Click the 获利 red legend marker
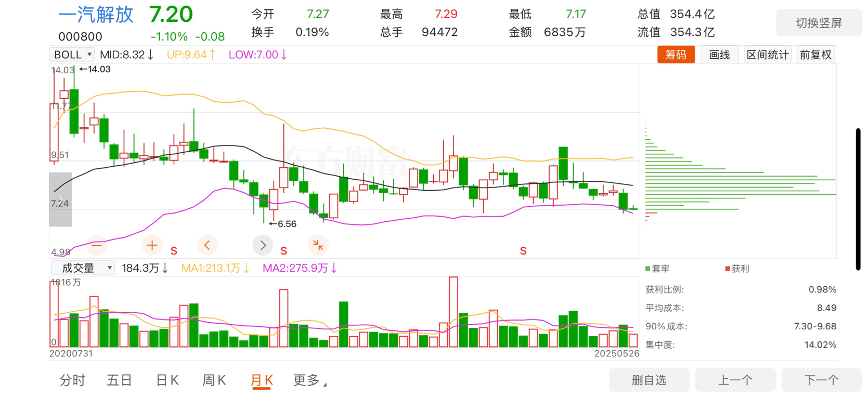Image resolution: width=868 pixels, height=399 pixels. tap(728, 269)
